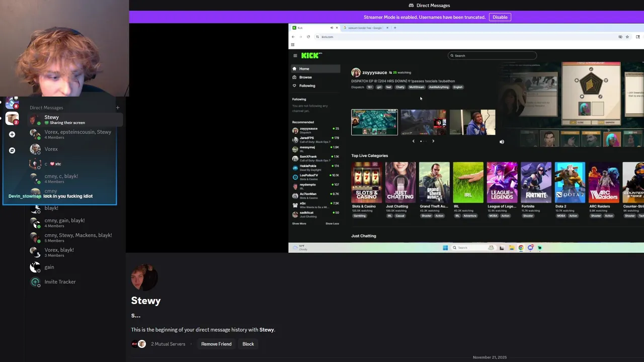644x362 pixels.
Task: Select Browse in Kick sidebar
Action: [x=315, y=77]
